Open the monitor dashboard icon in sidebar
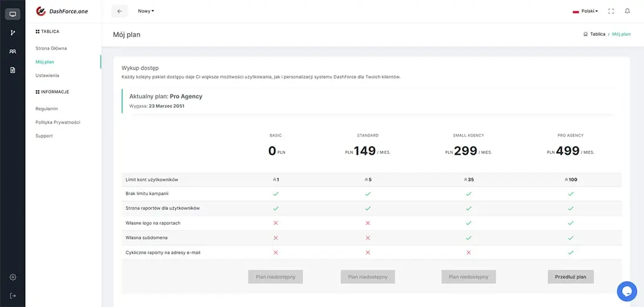Screen dimensions: 644x307 pyautogui.click(x=13, y=15)
